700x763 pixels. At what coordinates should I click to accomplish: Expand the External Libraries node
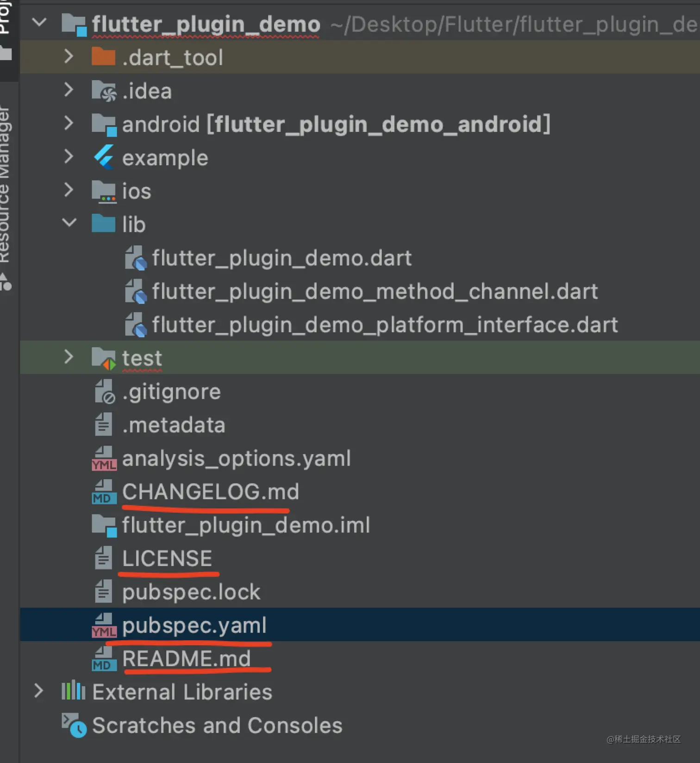click(x=39, y=691)
